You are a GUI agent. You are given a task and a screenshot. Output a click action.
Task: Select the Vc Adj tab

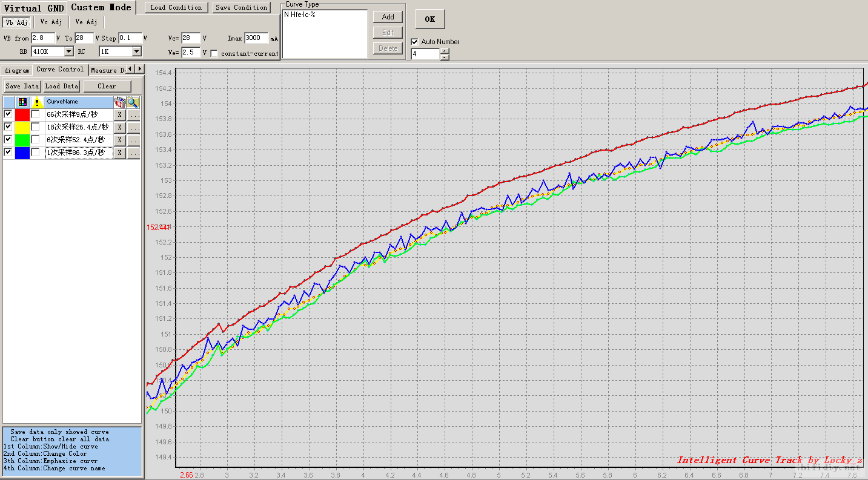point(51,22)
